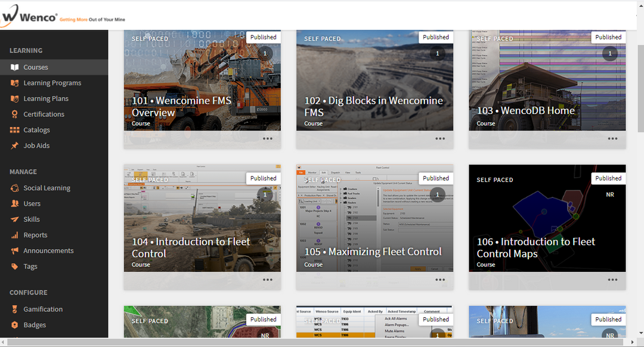Screen dimensions: 644x347
Task: Open Badges via its sidebar icon
Action: pyautogui.click(x=14, y=324)
